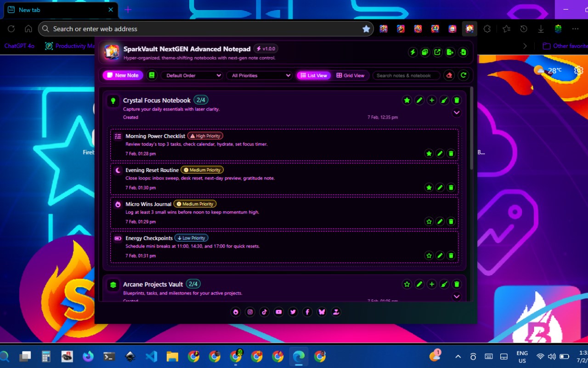Click the red eraser clear-search icon
The image size is (588, 368).
(x=449, y=75)
